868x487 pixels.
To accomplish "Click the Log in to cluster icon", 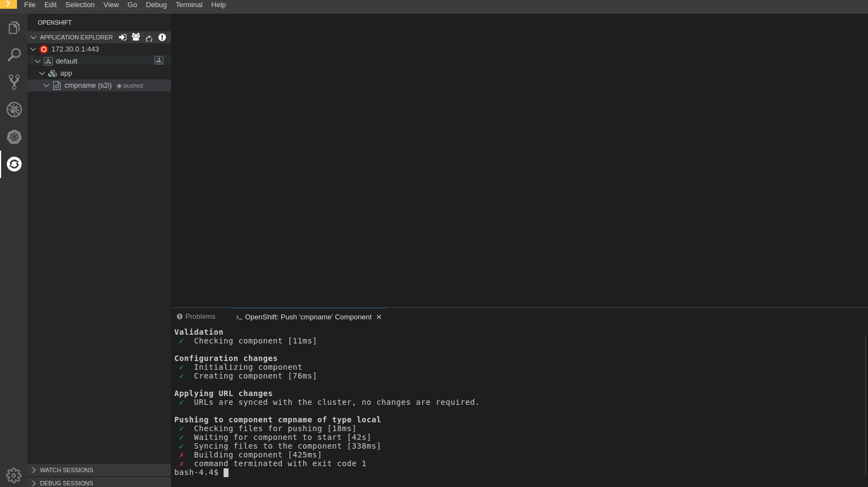I will pos(123,37).
